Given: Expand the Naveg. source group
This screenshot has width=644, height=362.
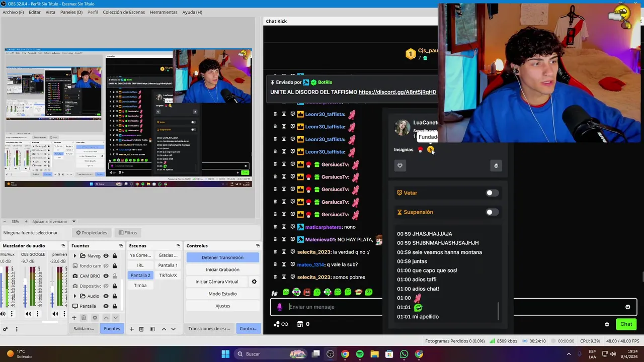Looking at the screenshot, I should pos(75,256).
